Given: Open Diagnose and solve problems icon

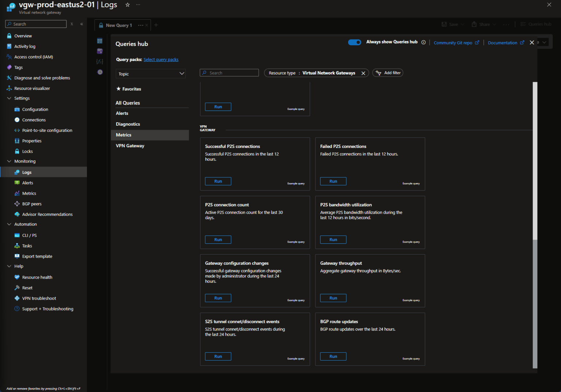Looking at the screenshot, I should 9,78.
